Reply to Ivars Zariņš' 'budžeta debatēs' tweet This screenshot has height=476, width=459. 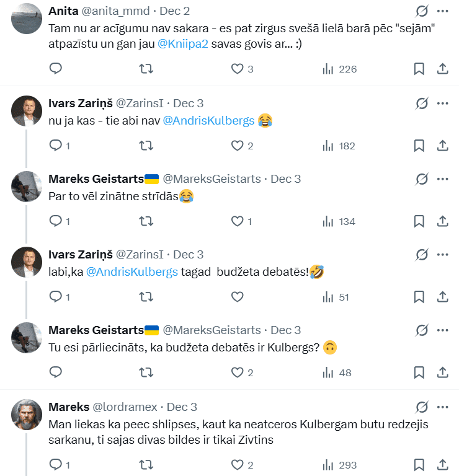point(55,297)
